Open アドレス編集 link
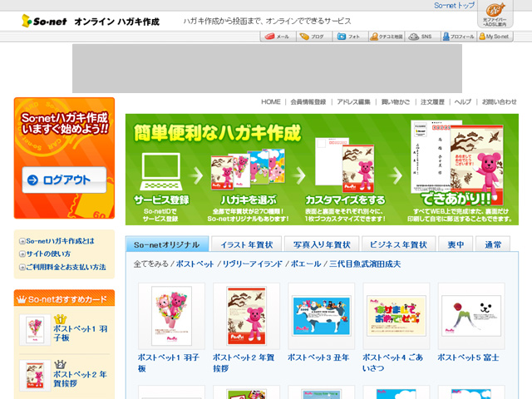The image size is (532, 399). (x=353, y=101)
